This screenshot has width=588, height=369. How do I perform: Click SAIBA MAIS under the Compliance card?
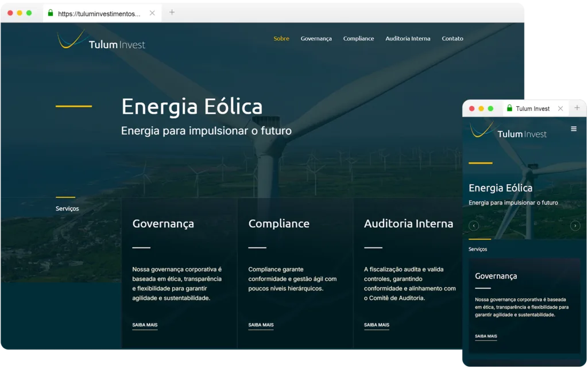click(261, 325)
